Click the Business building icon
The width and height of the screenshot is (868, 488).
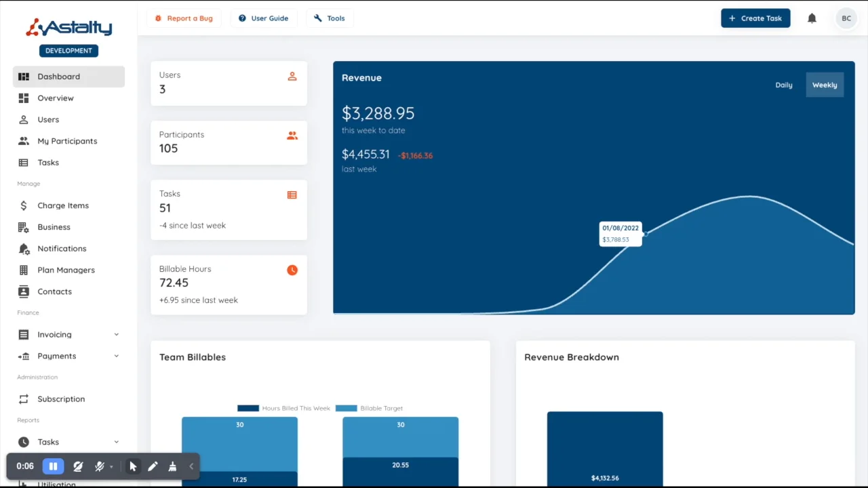tap(24, 227)
